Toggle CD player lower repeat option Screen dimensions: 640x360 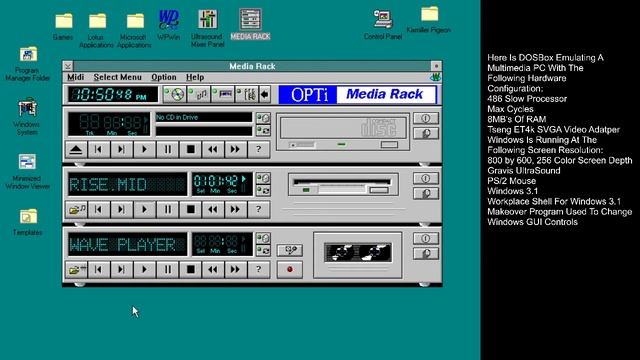point(263,131)
